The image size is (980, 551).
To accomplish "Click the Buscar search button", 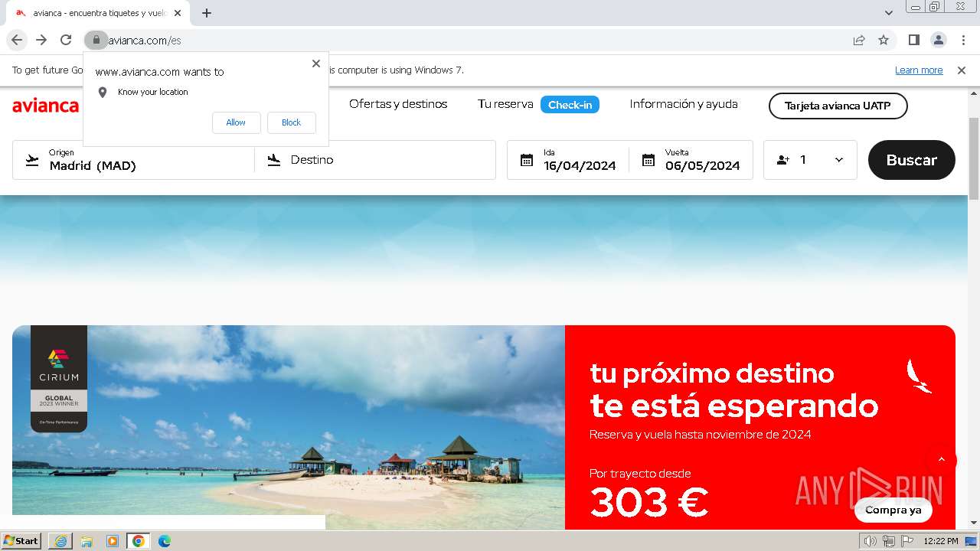I will point(911,160).
